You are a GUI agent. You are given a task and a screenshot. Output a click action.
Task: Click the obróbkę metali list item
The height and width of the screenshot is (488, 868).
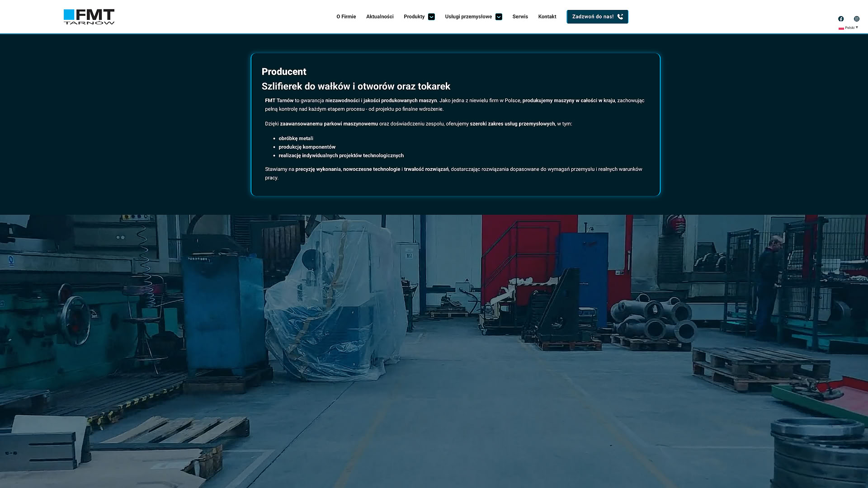click(x=296, y=139)
